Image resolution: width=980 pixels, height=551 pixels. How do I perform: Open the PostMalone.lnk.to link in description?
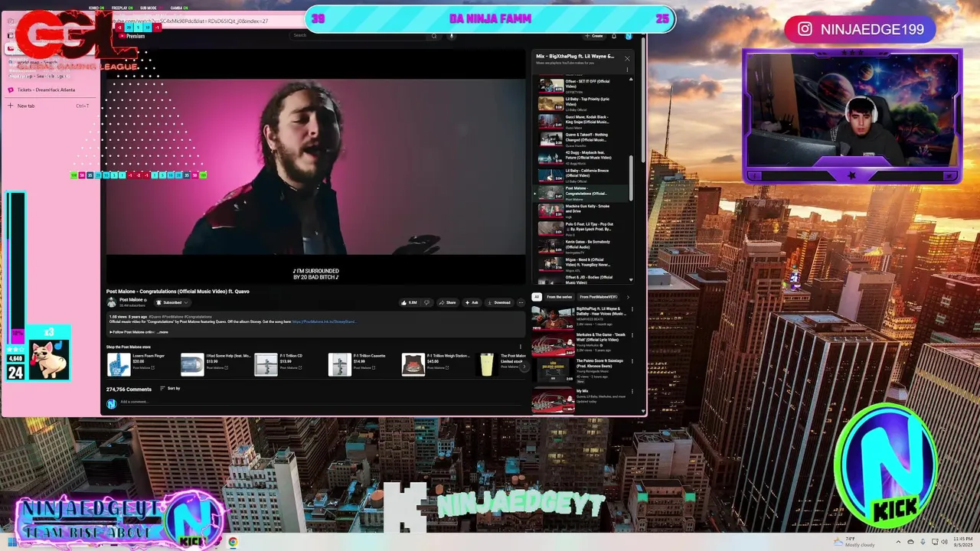tap(324, 321)
